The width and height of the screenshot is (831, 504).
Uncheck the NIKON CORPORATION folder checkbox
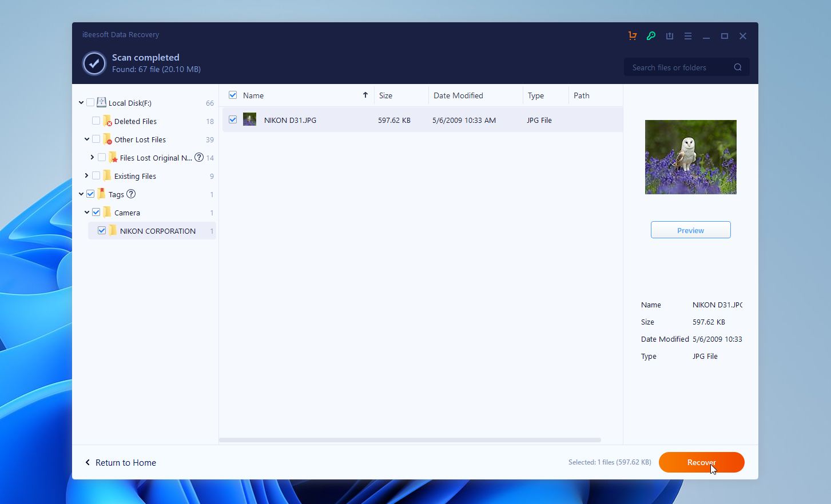(x=102, y=230)
